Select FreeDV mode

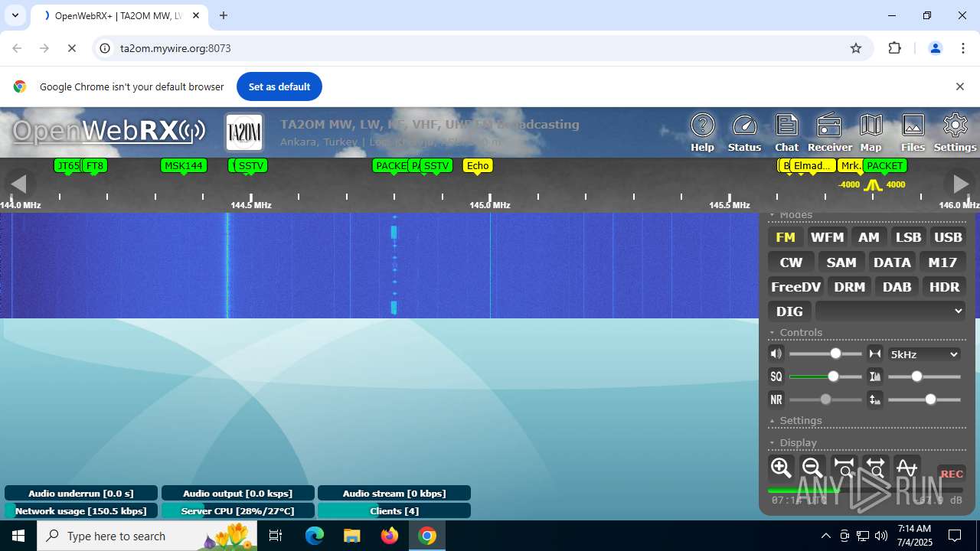coord(796,287)
